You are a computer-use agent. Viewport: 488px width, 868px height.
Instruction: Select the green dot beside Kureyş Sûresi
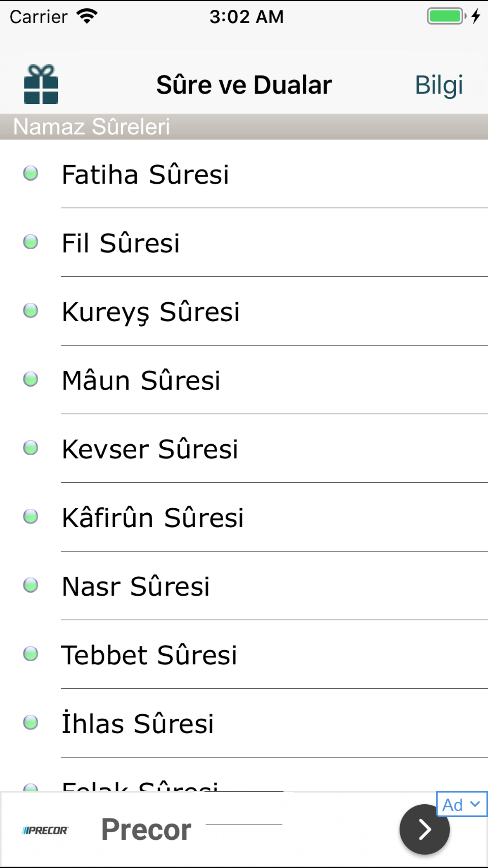coord(31,311)
